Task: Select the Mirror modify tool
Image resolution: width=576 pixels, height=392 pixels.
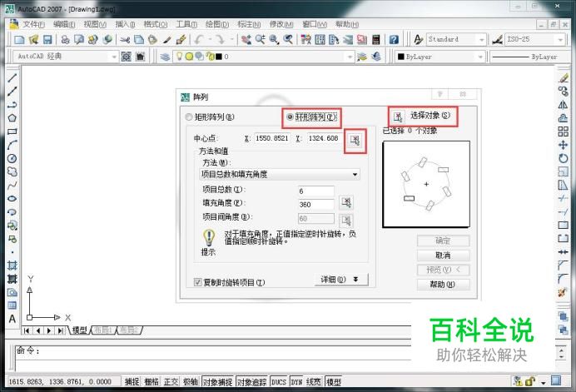Action: [x=563, y=105]
